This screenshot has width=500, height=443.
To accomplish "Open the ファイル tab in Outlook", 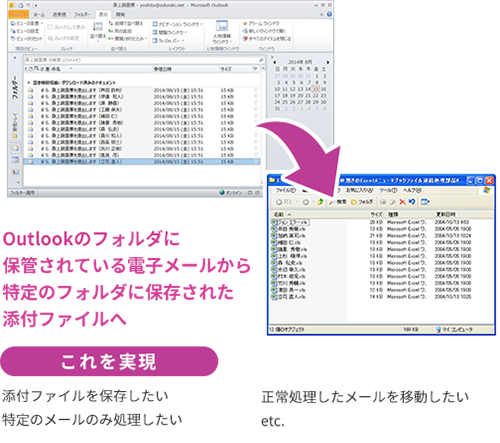I will pyautogui.click(x=18, y=14).
